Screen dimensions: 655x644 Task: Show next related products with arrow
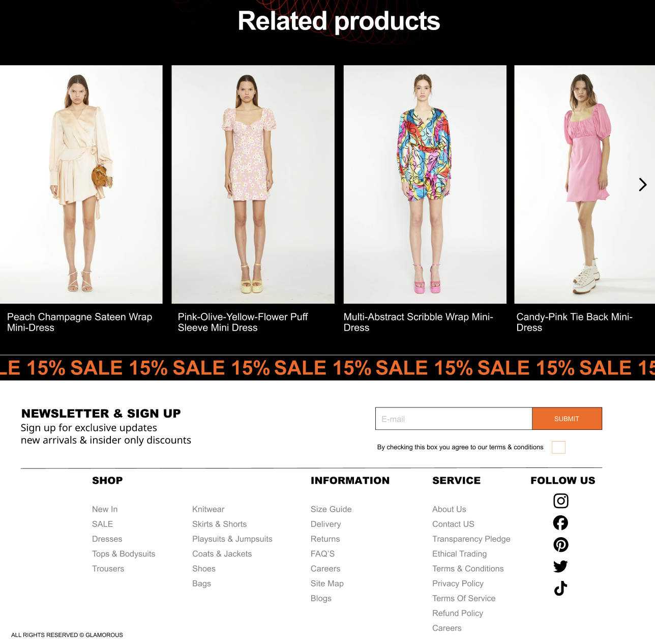(x=643, y=185)
